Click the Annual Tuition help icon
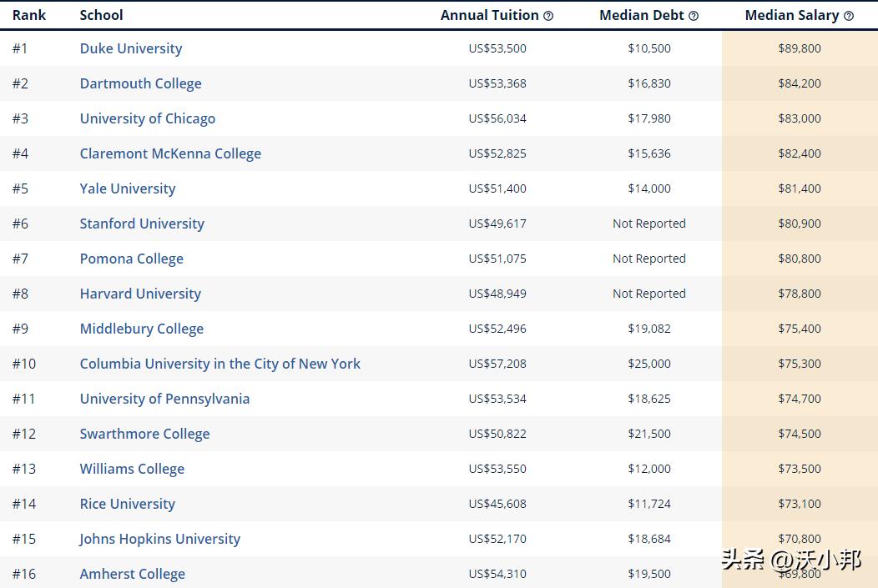The height and width of the screenshot is (588, 878). (x=548, y=16)
